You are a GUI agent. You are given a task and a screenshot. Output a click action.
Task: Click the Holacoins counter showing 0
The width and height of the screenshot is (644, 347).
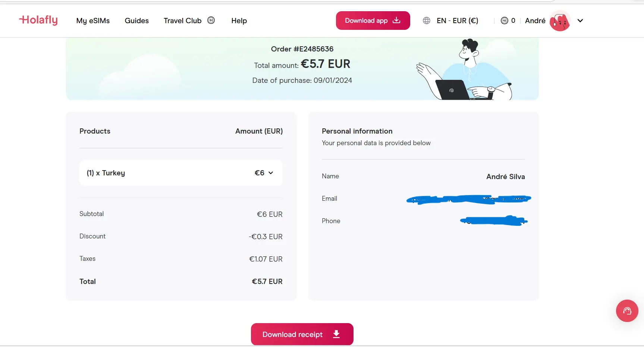[x=513, y=21]
